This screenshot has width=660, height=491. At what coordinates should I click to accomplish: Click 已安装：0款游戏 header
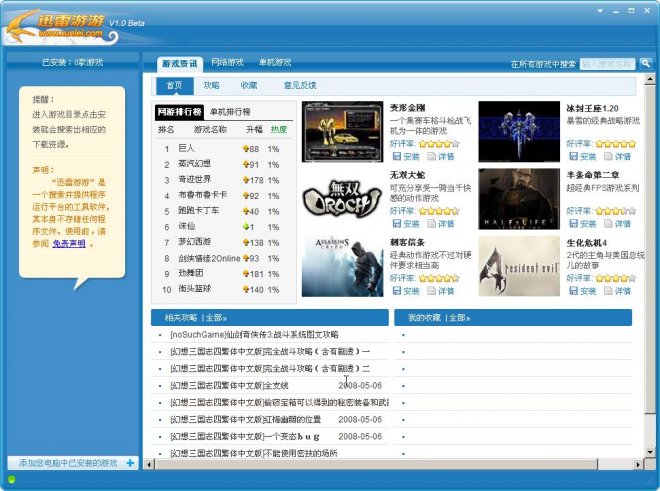point(72,62)
